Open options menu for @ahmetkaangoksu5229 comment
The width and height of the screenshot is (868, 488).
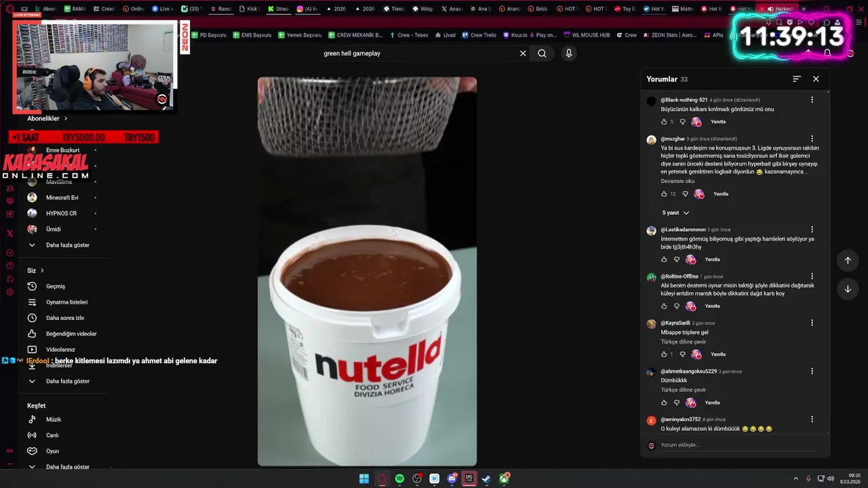point(812,371)
